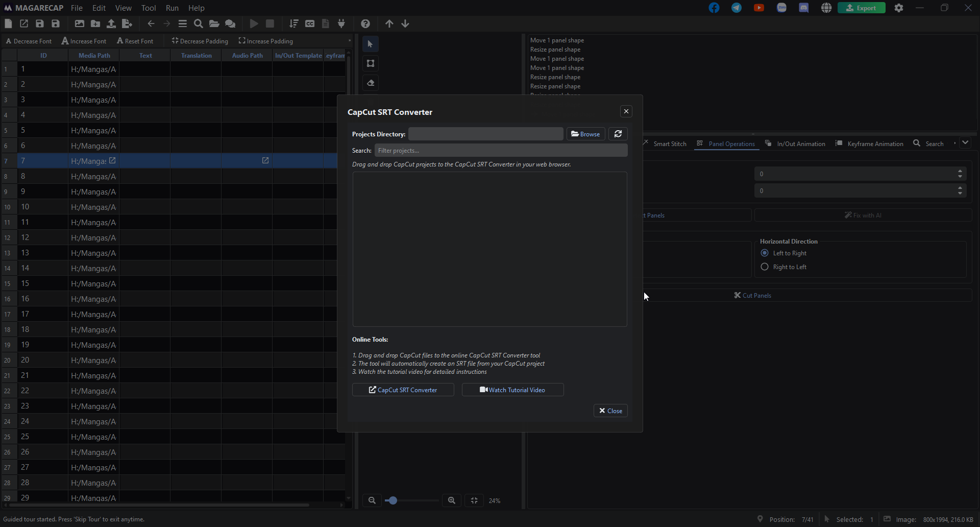The image size is (980, 527).
Task: Click the magnifier search icon in toolbar
Action: 199,23
